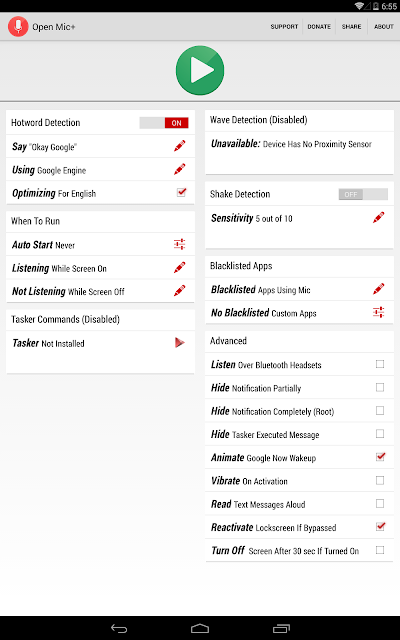Edit Listening While Screen On setting

180,267
